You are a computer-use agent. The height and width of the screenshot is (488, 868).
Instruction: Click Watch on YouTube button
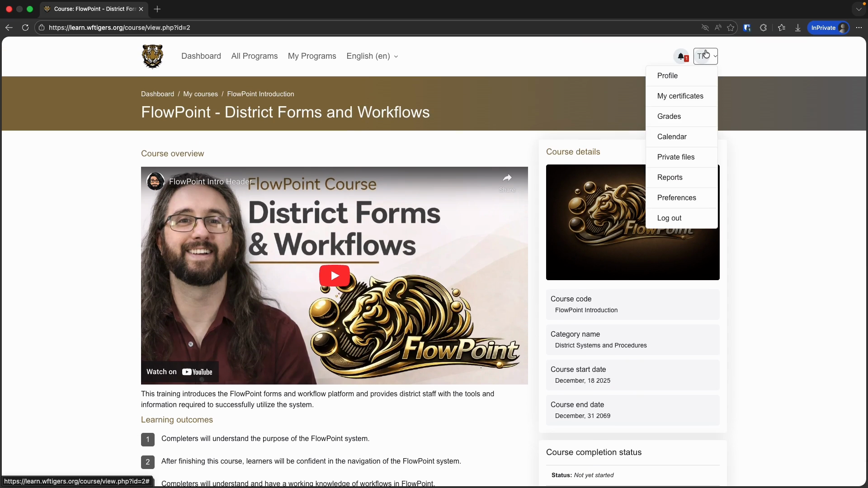tap(179, 372)
